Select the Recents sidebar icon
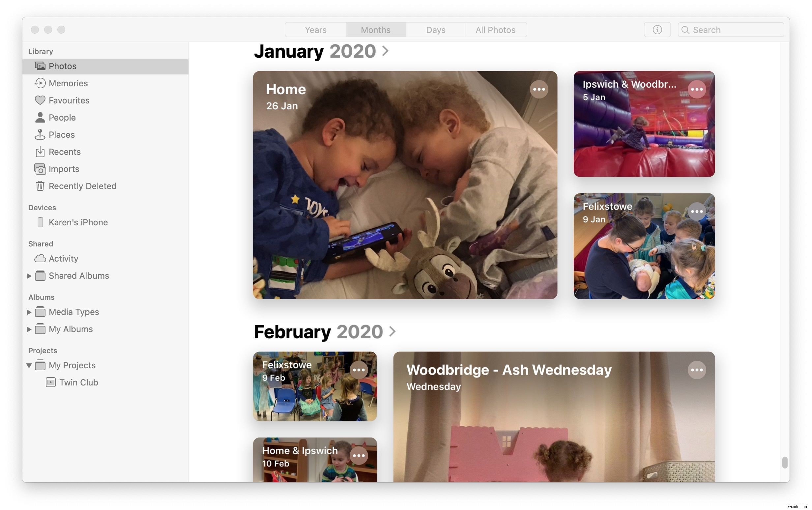 point(39,152)
